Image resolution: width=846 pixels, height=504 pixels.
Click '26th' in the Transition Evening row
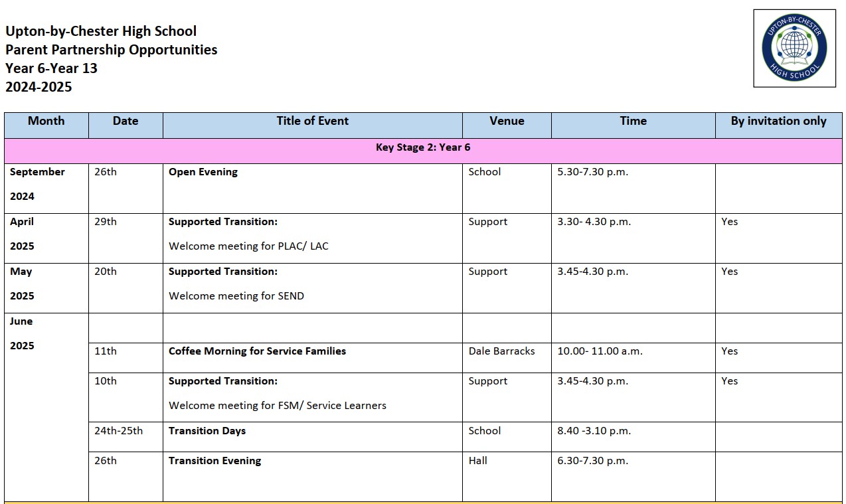point(106,461)
